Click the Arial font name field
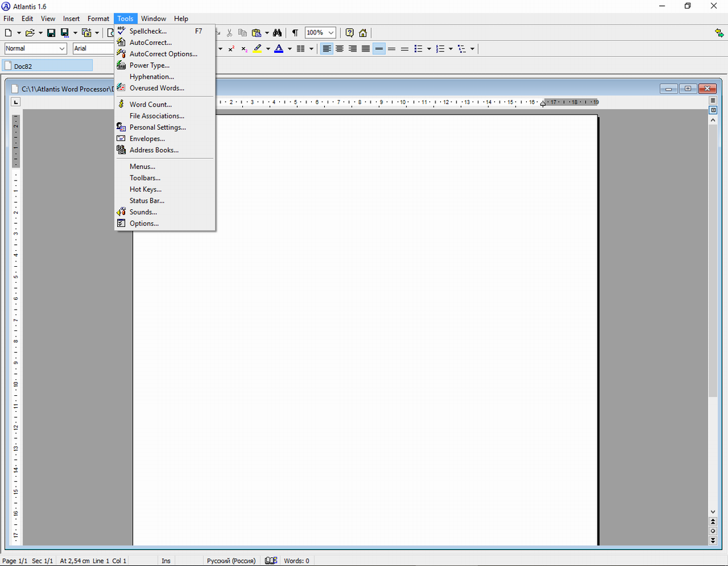 pos(94,48)
